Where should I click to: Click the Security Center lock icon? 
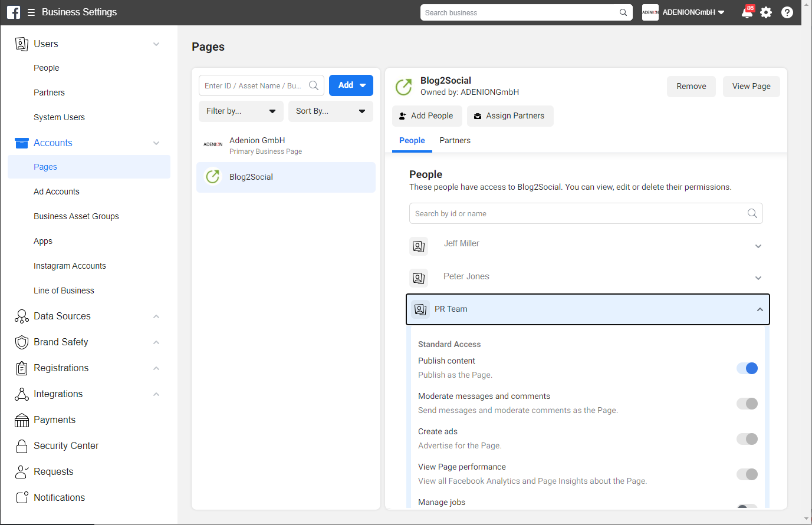click(x=22, y=446)
